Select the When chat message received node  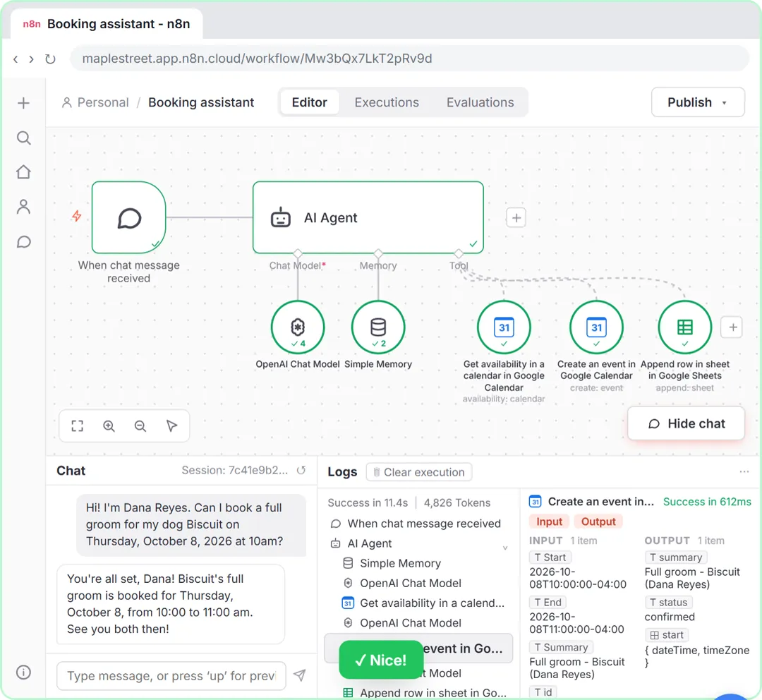point(129,217)
